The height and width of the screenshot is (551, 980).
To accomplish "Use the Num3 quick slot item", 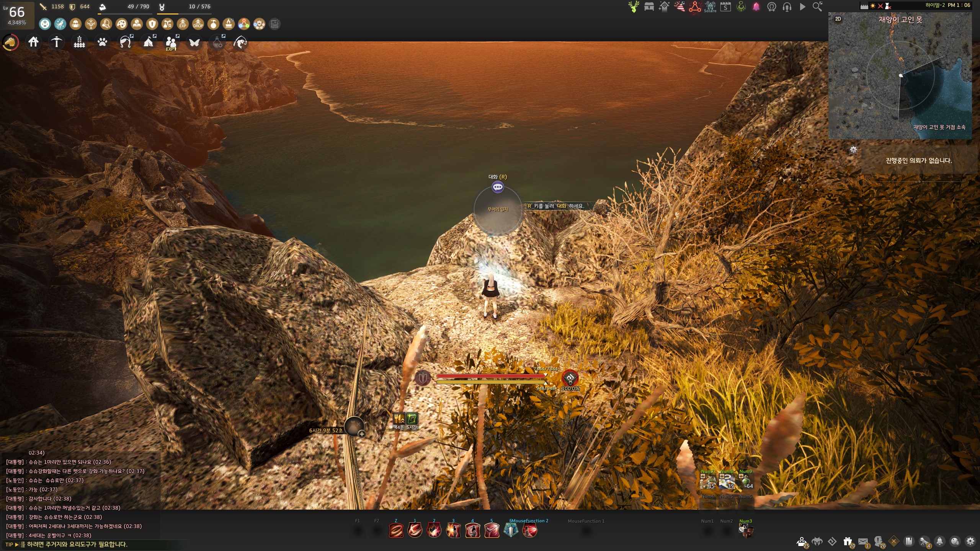I will coord(746,530).
